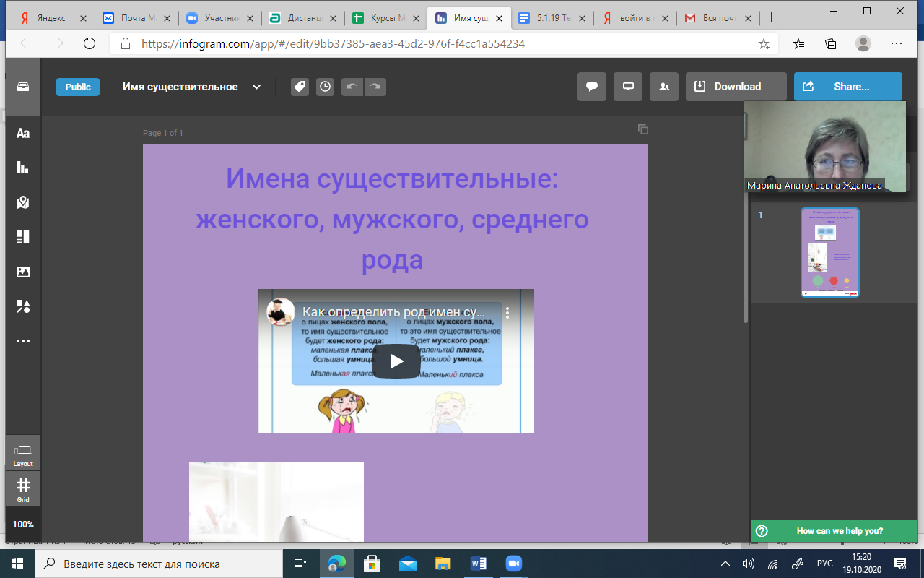Toggle the Grid option

23,489
